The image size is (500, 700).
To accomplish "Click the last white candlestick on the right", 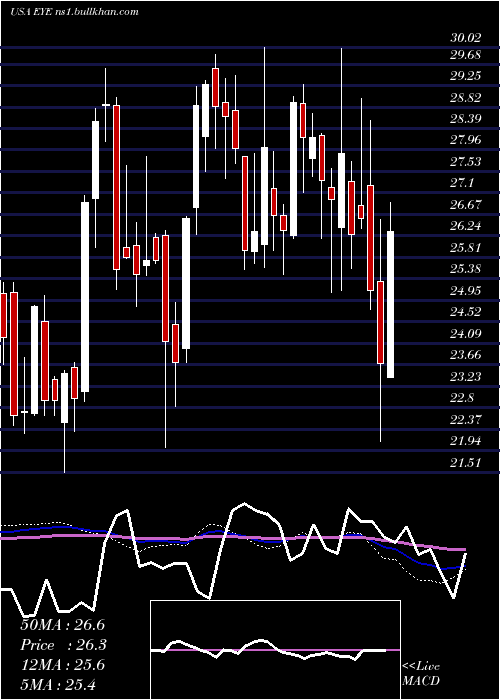I will point(391,304).
